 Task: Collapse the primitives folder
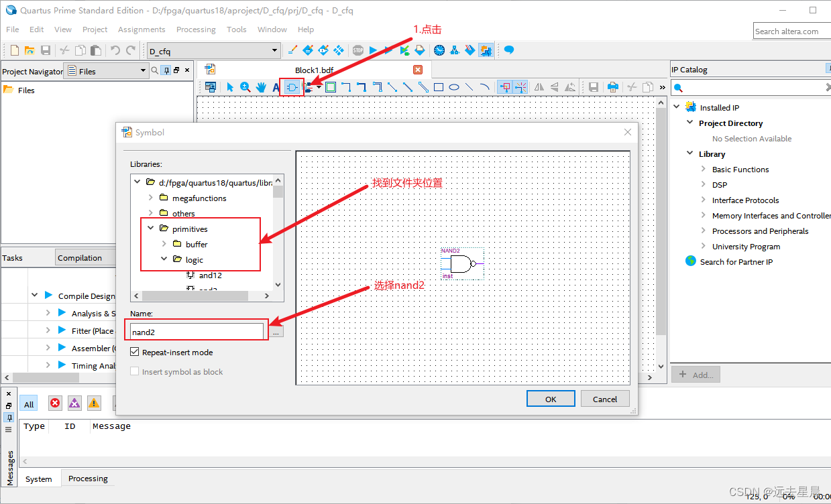coord(151,229)
